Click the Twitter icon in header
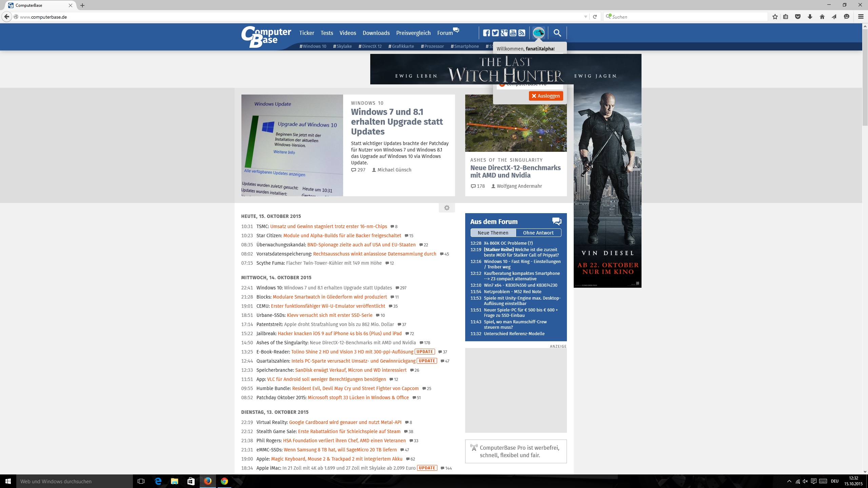The width and height of the screenshot is (868, 488). [495, 33]
